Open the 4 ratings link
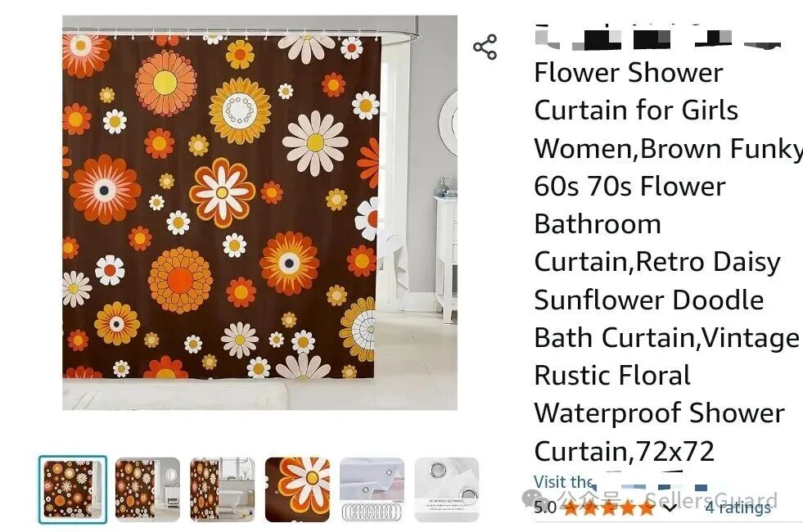The height and width of the screenshot is (532, 803). click(x=738, y=507)
